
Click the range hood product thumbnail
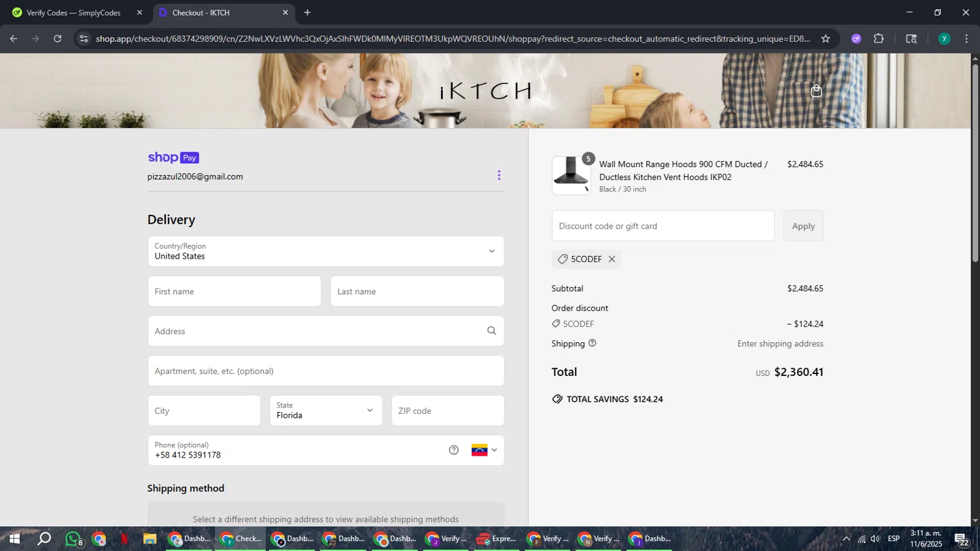coord(571,176)
